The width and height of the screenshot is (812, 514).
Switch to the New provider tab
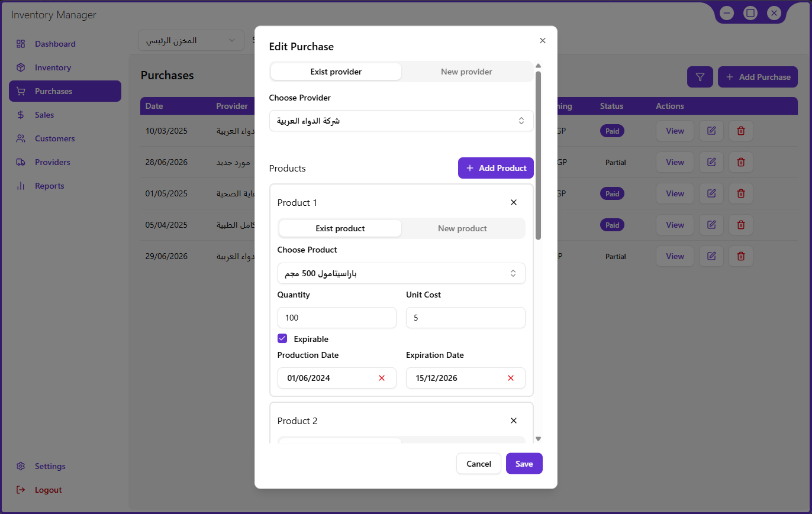click(466, 72)
